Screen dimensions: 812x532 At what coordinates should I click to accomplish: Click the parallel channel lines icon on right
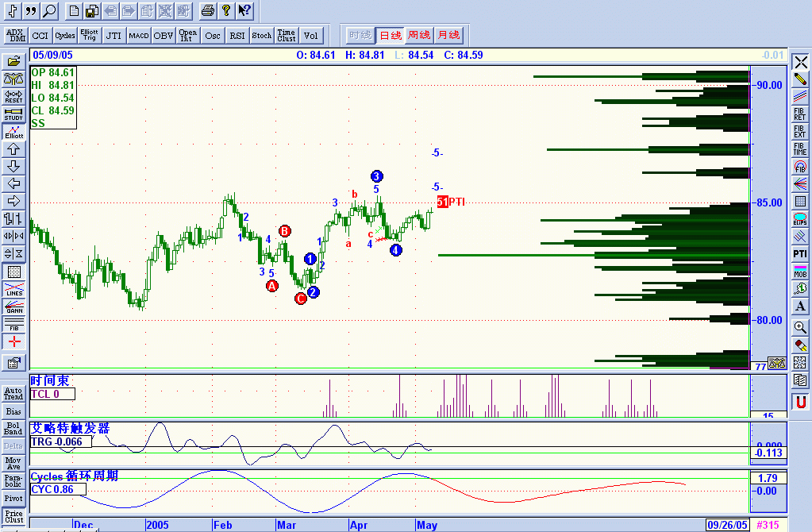(801, 97)
